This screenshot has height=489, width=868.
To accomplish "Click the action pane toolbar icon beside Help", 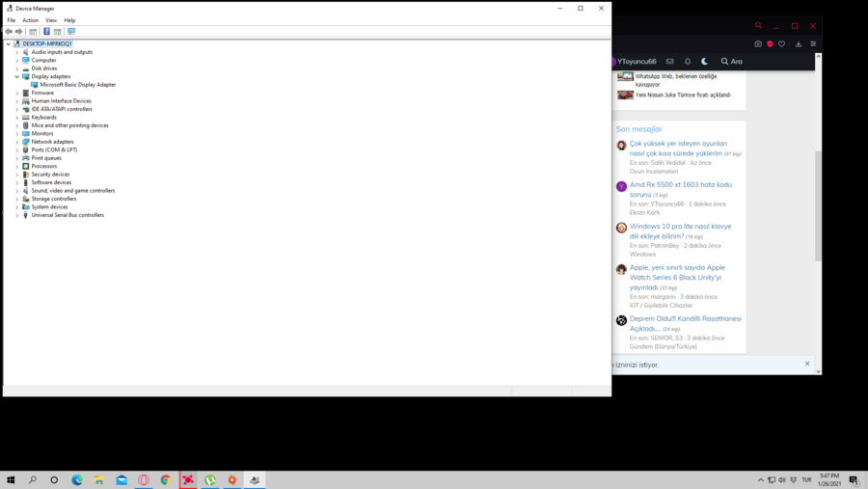I will pos(58,32).
